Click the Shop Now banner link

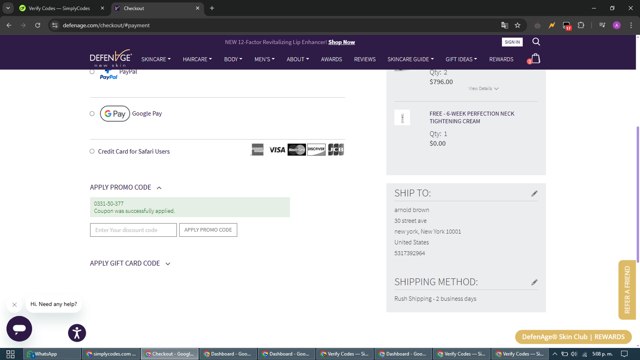[342, 42]
